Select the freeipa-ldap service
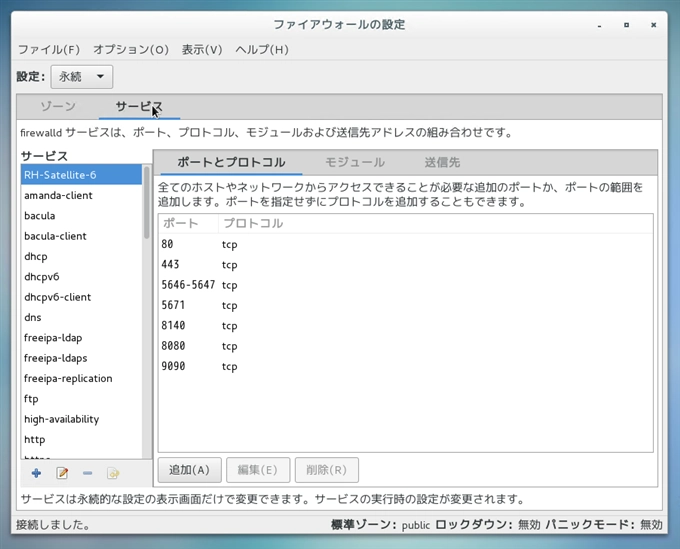 click(x=82, y=338)
